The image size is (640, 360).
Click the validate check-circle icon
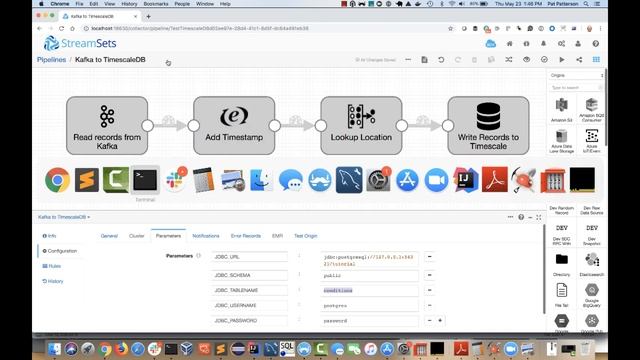[544, 60]
